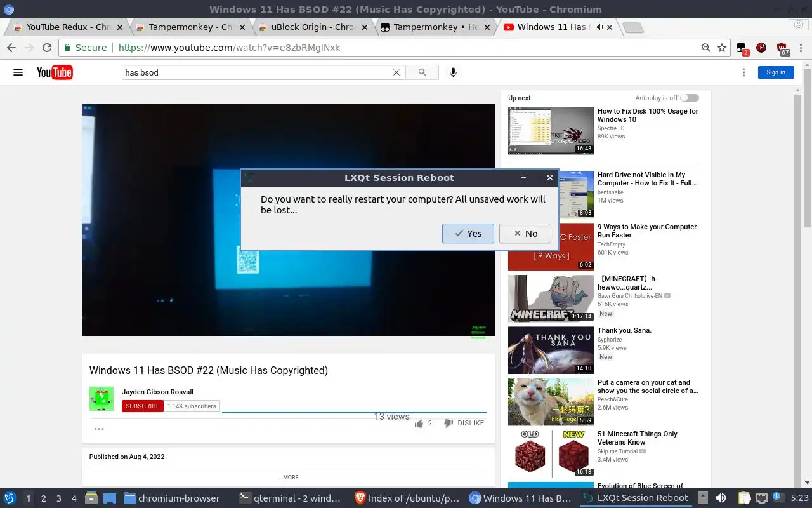Click the YouTube search input field
The height and width of the screenshot is (508, 812).
pos(257,72)
